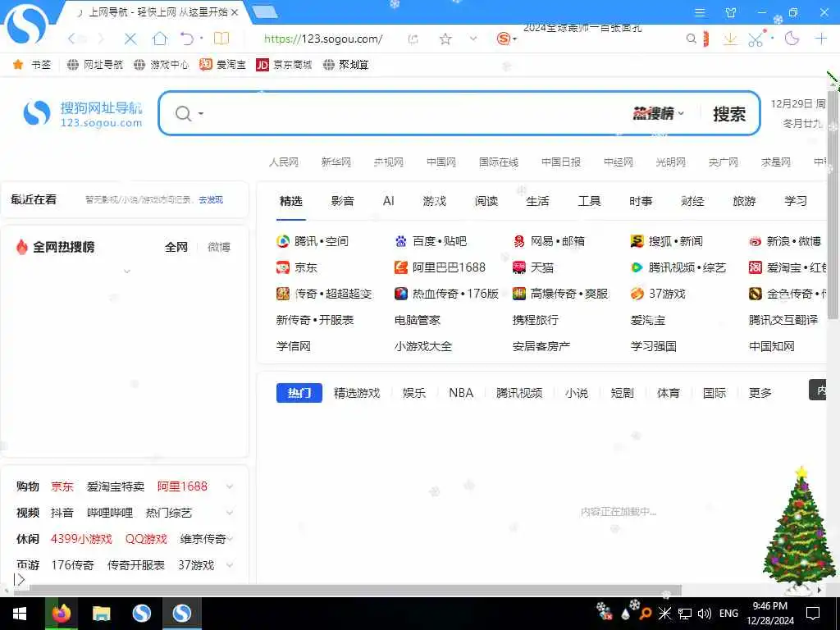
Task: Toggle night mode moon icon
Action: click(x=792, y=38)
